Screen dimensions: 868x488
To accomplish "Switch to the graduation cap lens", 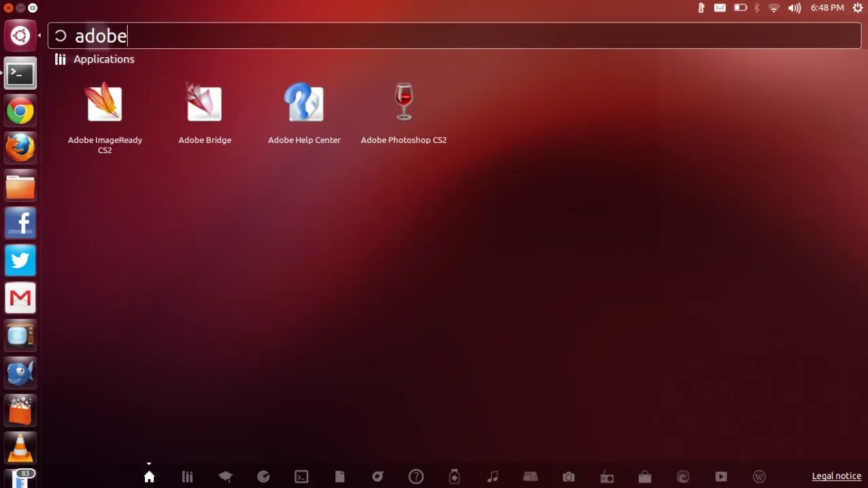I will (225, 476).
